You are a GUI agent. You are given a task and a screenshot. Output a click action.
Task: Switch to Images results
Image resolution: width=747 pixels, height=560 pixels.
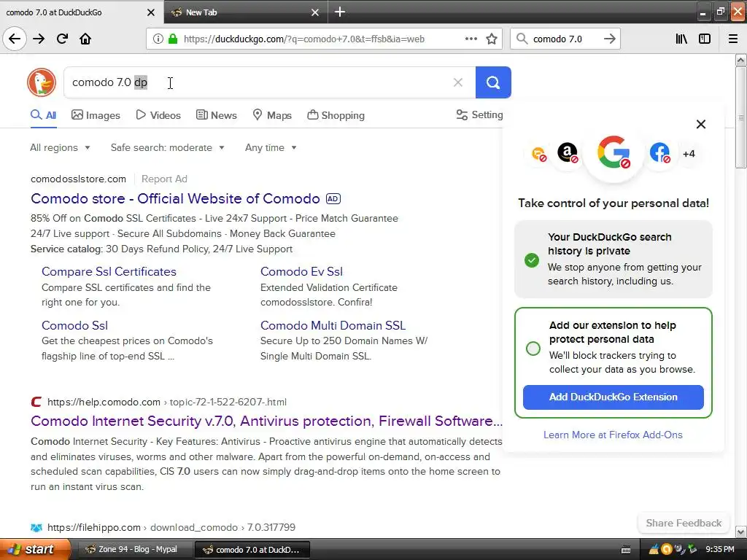pyautogui.click(x=96, y=115)
